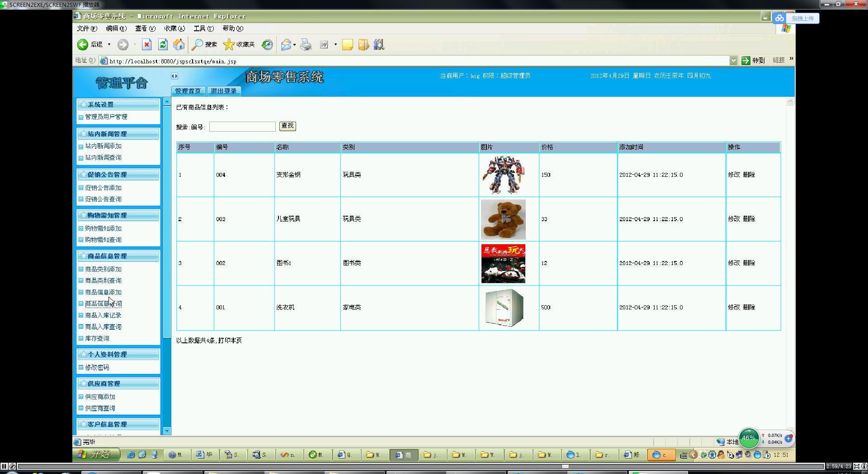Open 商品类别添加 in sidebar
The width and height of the screenshot is (868, 474).
pos(104,269)
